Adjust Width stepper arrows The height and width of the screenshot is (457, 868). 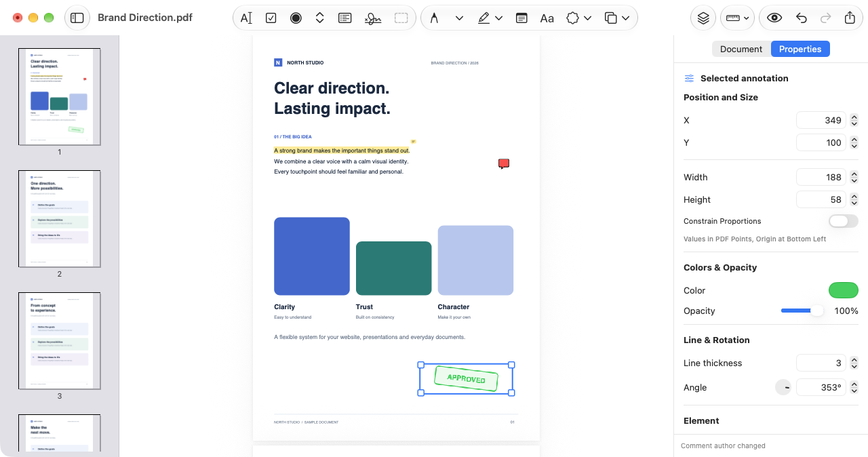tap(854, 177)
